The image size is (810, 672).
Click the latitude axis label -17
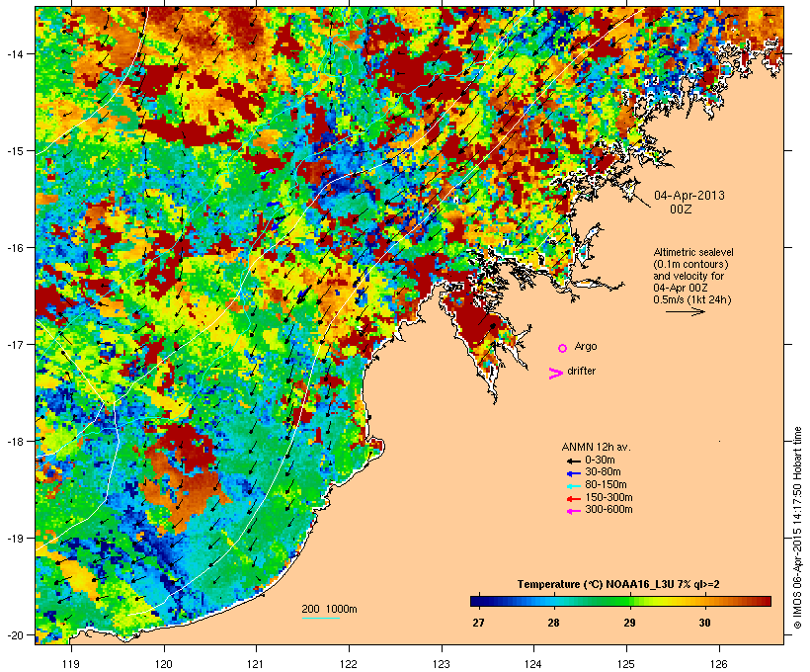point(14,344)
